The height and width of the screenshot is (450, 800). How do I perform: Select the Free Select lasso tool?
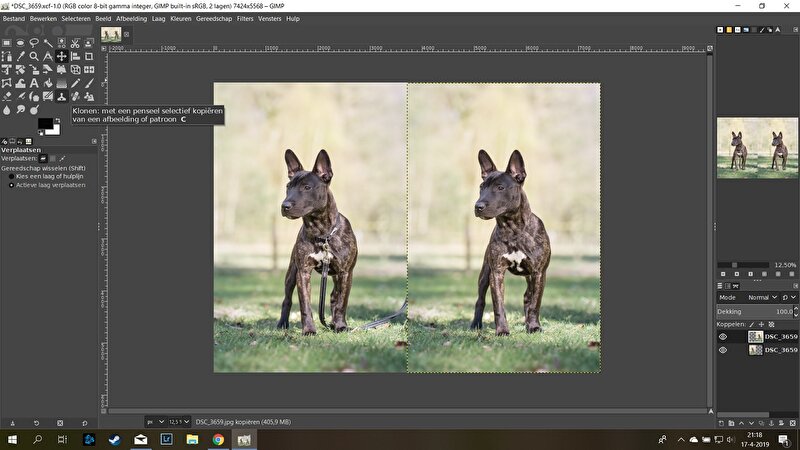pos(34,43)
